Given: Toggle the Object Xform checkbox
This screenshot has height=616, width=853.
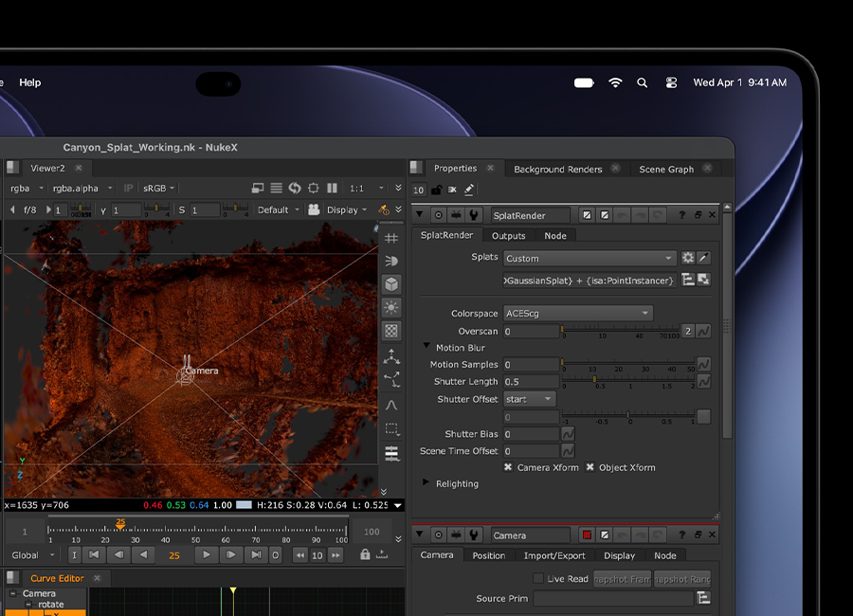Looking at the screenshot, I should click(x=590, y=467).
